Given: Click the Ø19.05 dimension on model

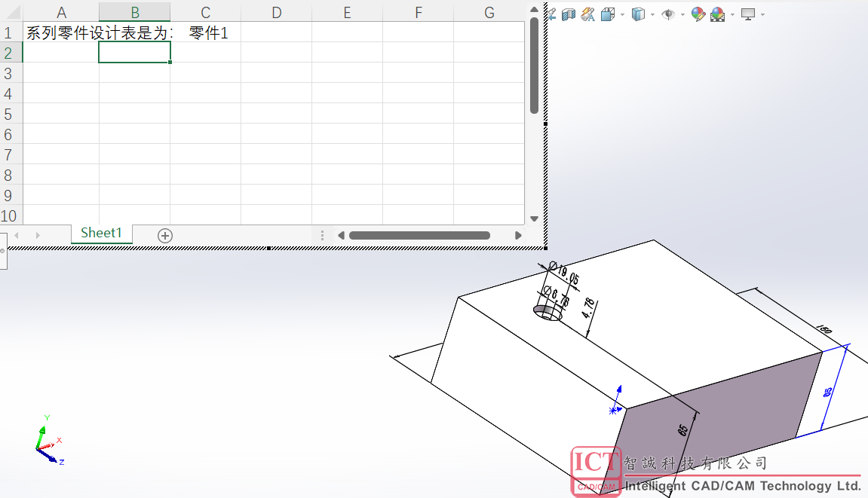Looking at the screenshot, I should 565,272.
